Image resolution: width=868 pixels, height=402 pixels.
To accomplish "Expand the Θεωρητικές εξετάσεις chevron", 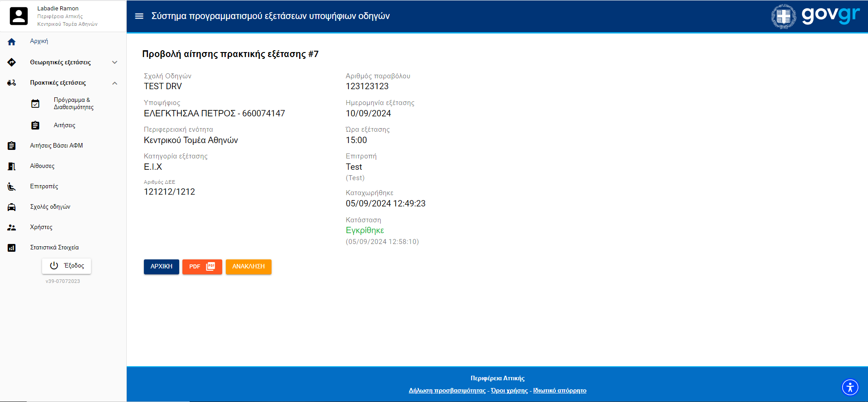I will 114,62.
